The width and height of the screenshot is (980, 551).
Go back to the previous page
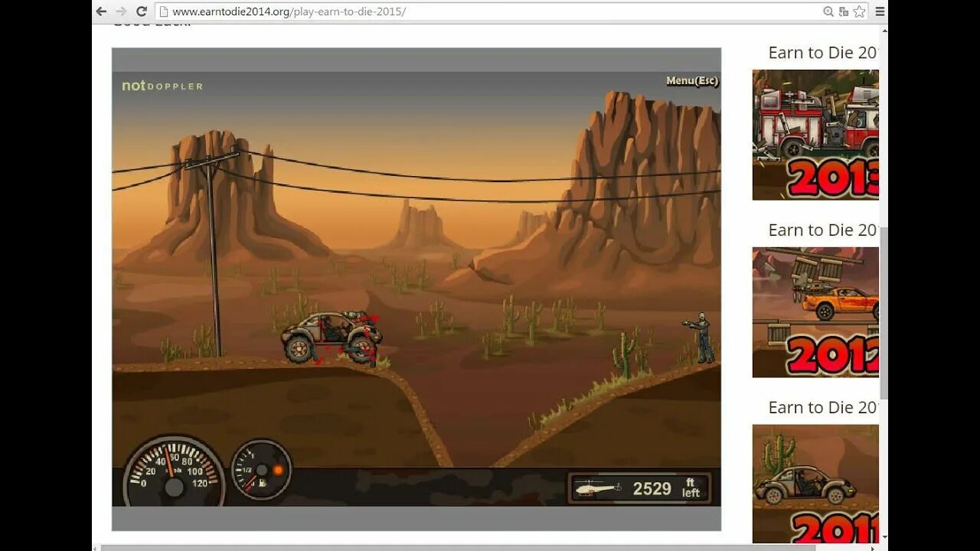[x=101, y=11]
